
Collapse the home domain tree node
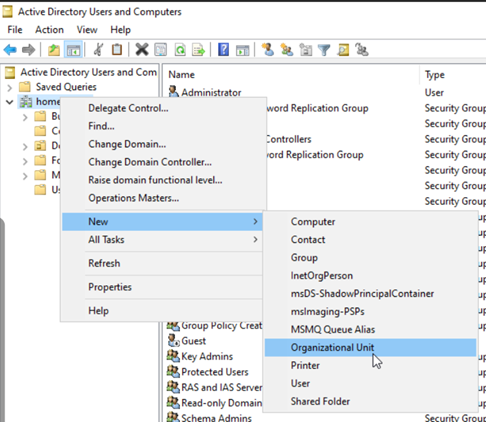point(10,102)
